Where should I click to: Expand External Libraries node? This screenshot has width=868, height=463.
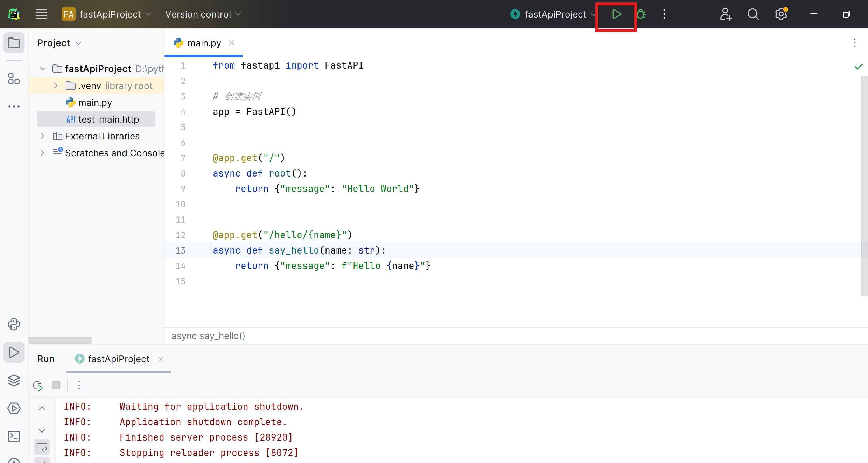coord(42,136)
